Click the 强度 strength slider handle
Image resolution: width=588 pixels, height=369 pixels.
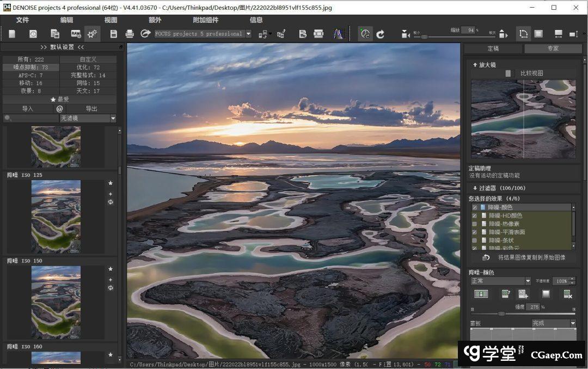501,313
